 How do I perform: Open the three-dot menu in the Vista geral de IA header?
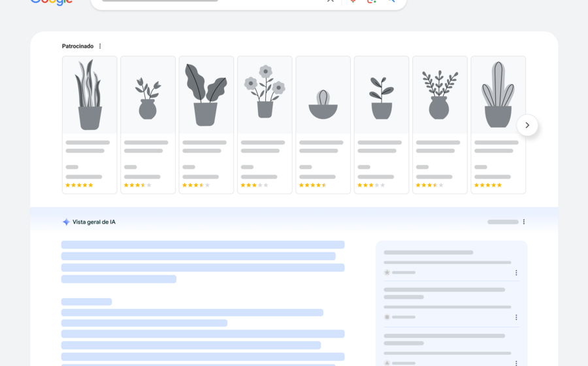click(524, 222)
